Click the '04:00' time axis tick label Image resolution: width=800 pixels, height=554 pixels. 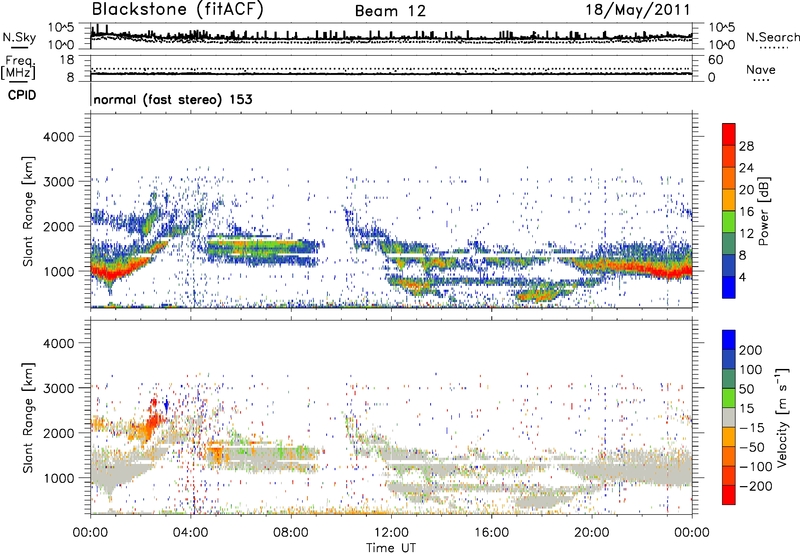[x=190, y=533]
